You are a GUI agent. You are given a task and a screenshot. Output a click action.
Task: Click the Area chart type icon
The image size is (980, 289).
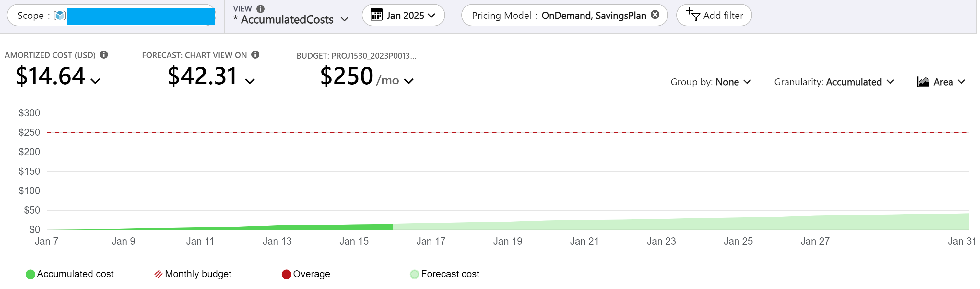pyautogui.click(x=923, y=82)
